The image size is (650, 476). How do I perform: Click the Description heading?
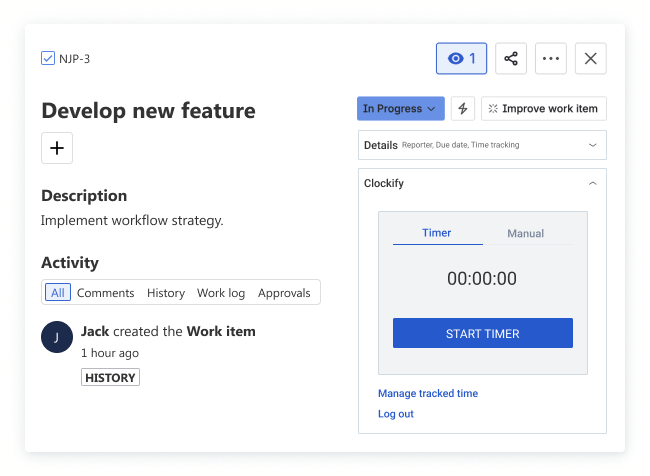point(84,196)
